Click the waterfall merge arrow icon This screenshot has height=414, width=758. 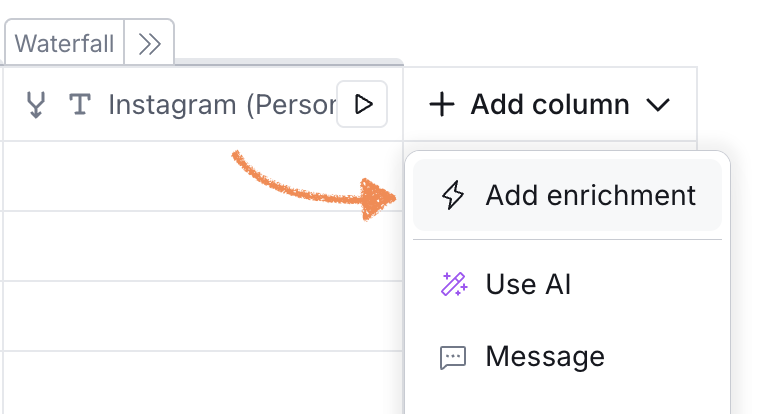36,104
